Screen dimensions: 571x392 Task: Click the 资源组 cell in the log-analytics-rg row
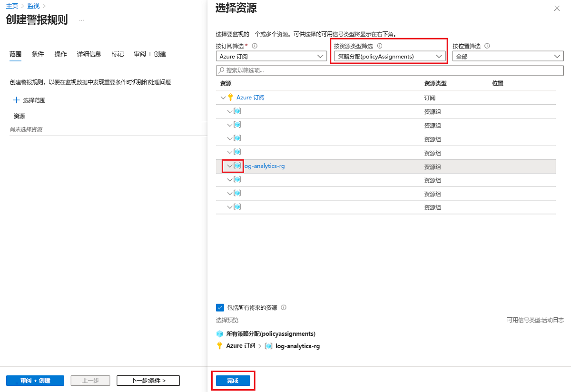pyautogui.click(x=433, y=167)
